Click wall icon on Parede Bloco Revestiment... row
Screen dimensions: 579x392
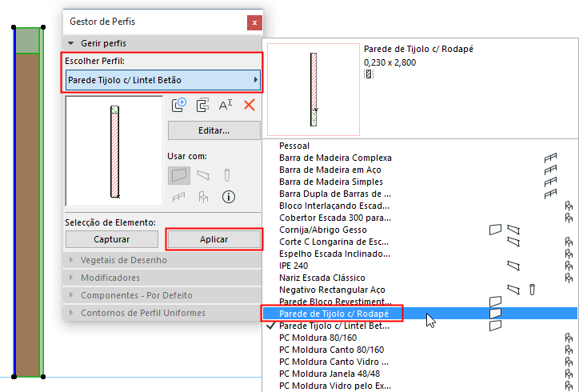pos(495,302)
